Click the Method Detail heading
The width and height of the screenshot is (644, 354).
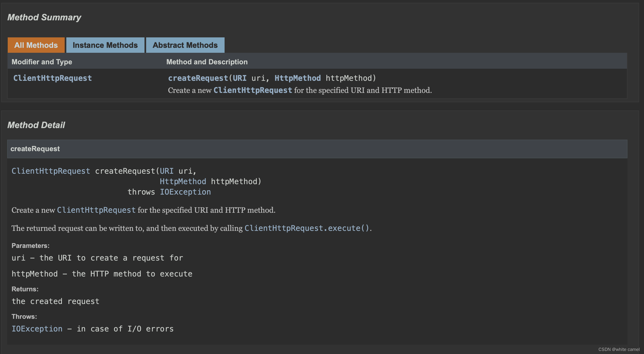point(36,125)
